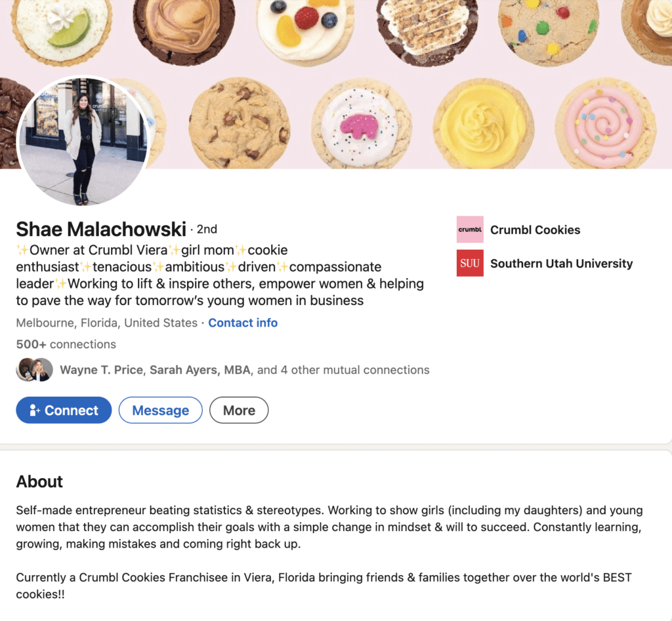Click the Southern Utah University name link

coord(561,263)
